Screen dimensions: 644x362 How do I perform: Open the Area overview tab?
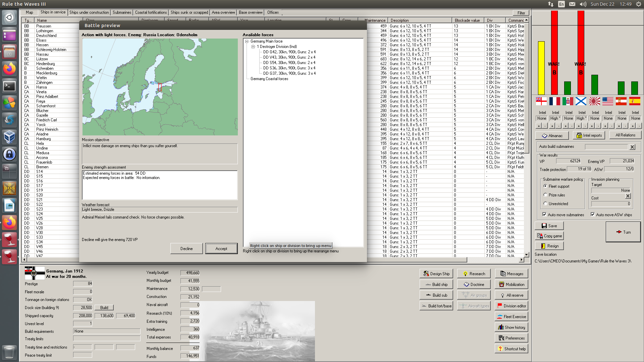(223, 12)
